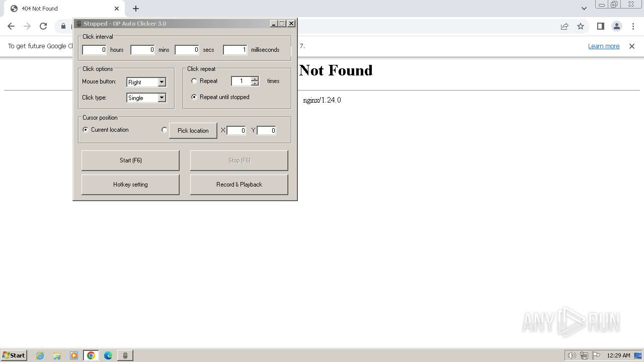Reload the 404 page
The height and width of the screenshot is (362, 644).
pos(43,26)
